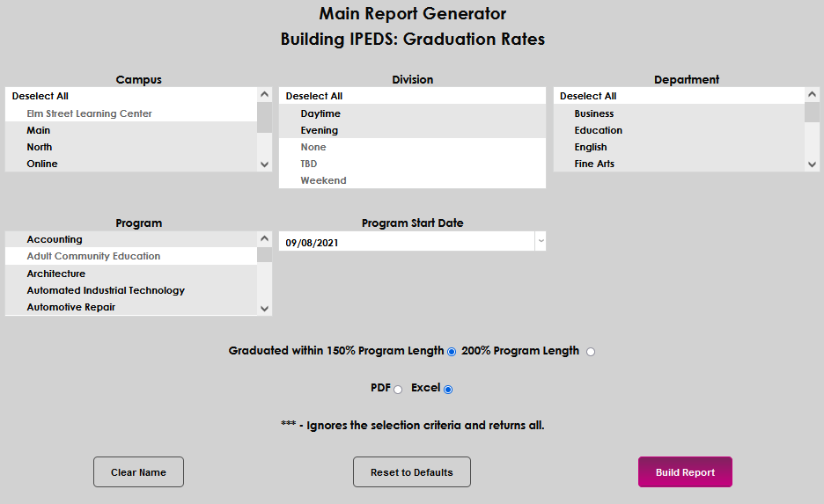Choose Excel output format
The image size is (824, 504).
[x=448, y=389]
